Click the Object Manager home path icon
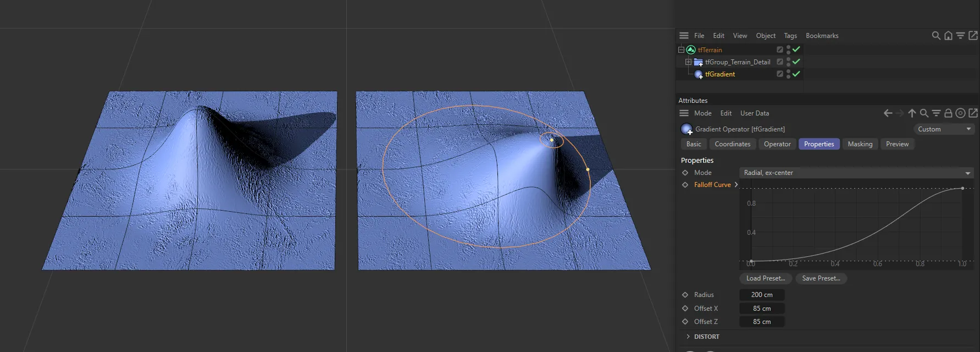The height and width of the screenshot is (352, 980). click(x=948, y=35)
